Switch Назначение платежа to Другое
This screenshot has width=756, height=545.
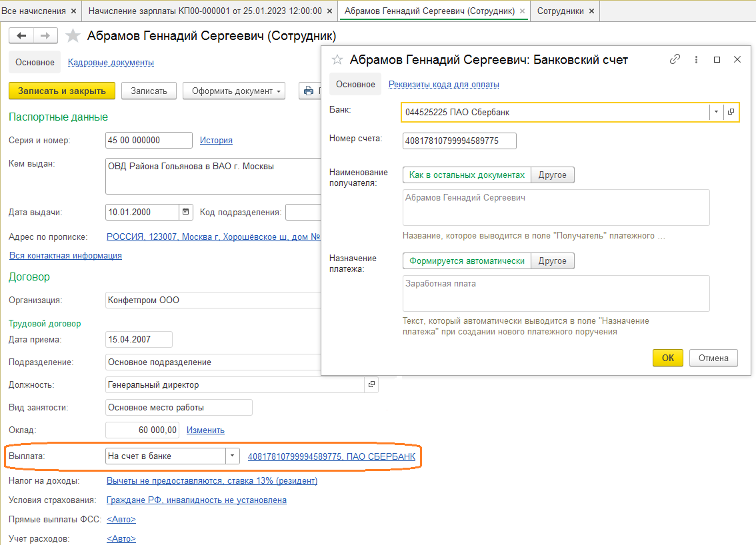tap(553, 261)
